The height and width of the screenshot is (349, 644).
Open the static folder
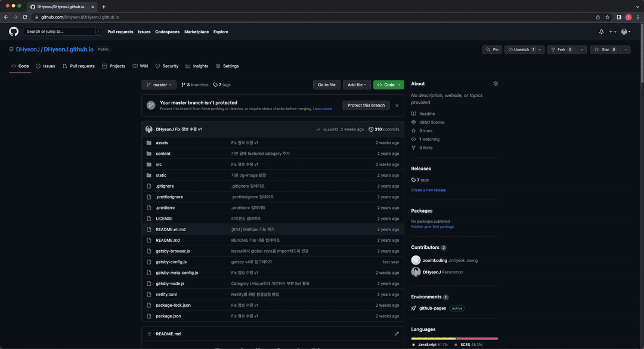(161, 175)
